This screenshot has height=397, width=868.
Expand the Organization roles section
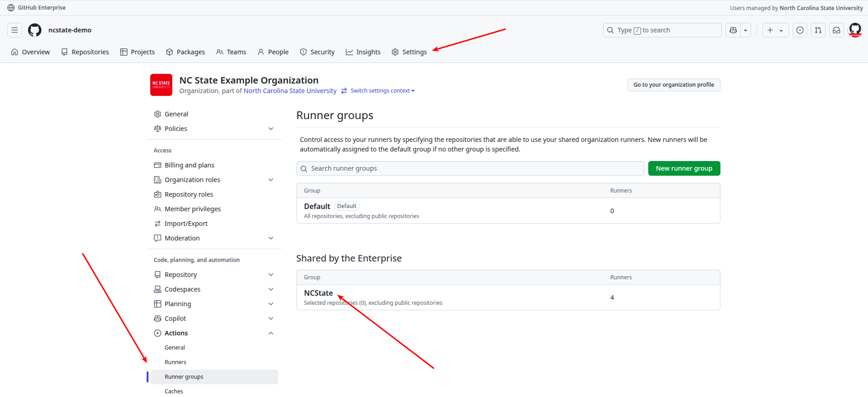270,180
